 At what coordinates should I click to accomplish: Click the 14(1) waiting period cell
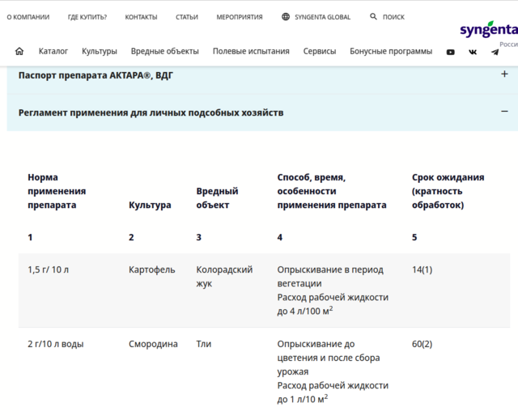(x=422, y=269)
